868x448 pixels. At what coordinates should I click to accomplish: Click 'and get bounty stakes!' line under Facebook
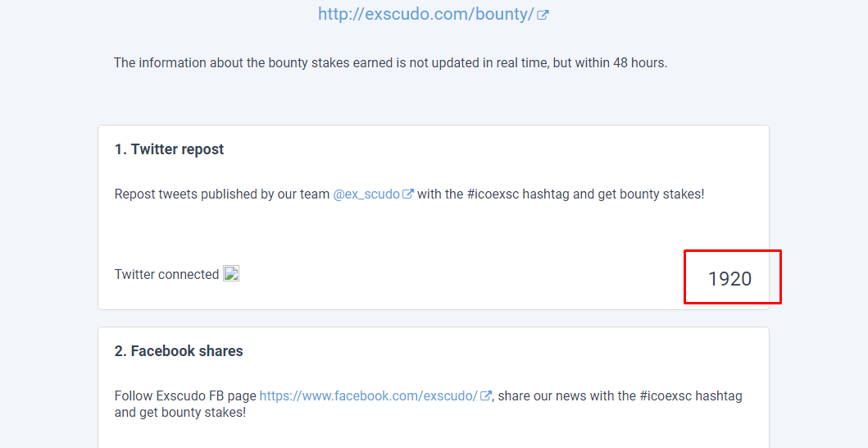(x=180, y=413)
